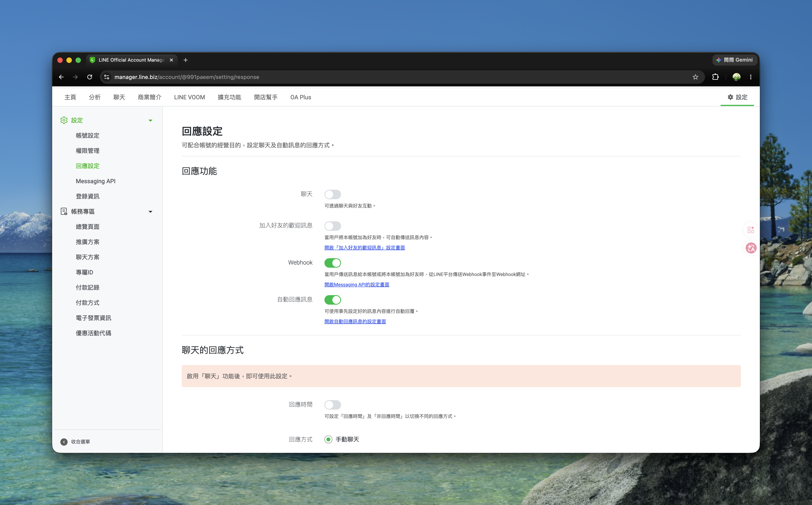Image resolution: width=812 pixels, height=505 pixels.
Task: Open the 商業簡介 tab
Action: tap(150, 97)
